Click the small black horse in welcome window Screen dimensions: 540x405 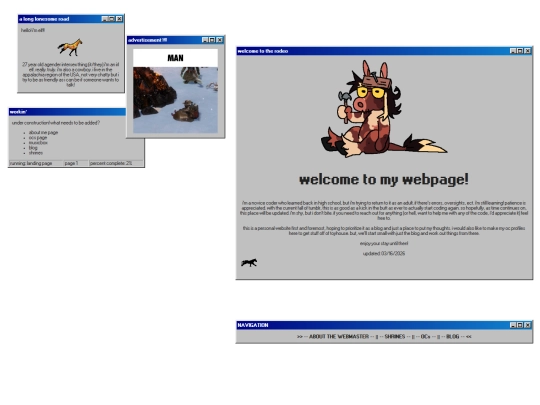tap(249, 263)
